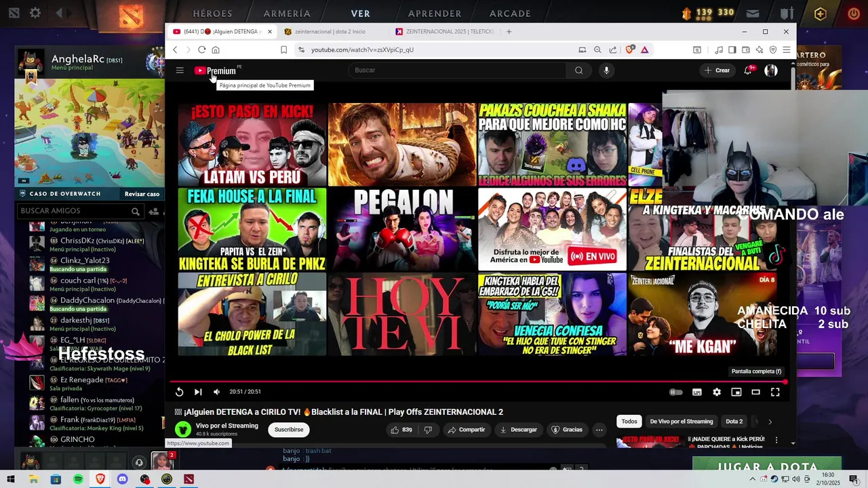The image size is (868, 488).
Task: Open the LATAM VS PERÚ suggested thumbnail
Action: (x=252, y=144)
